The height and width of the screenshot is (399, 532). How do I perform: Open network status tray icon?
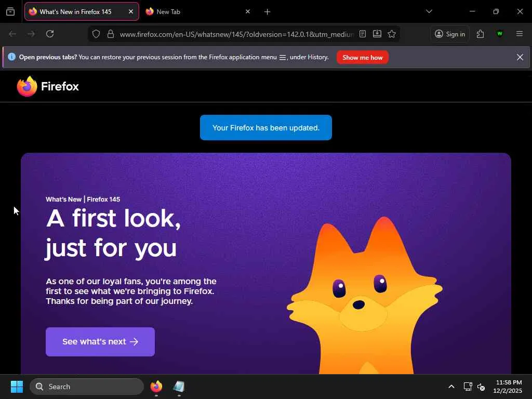tap(468, 387)
